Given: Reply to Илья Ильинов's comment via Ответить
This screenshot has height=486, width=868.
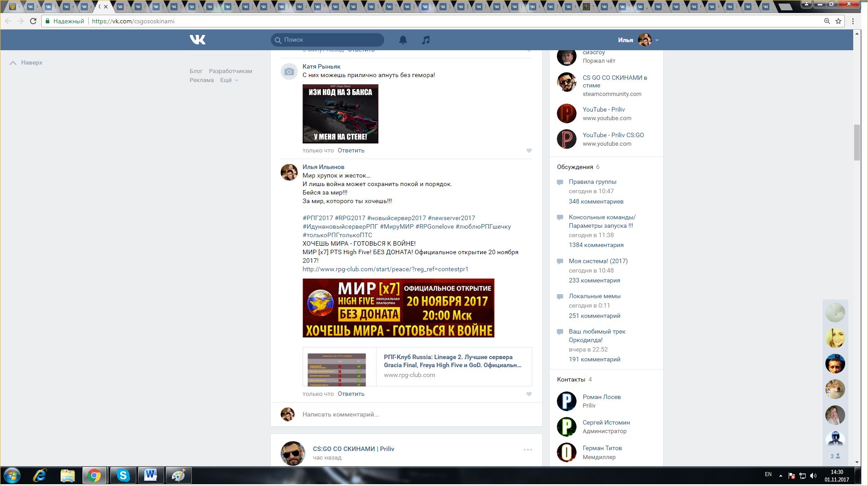Looking at the screenshot, I should click(351, 394).
